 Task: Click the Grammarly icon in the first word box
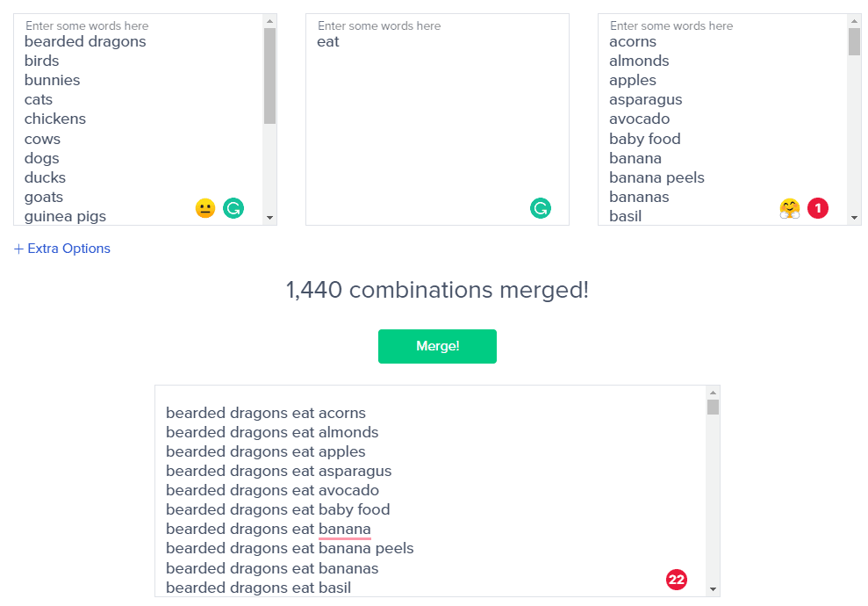coord(233,208)
